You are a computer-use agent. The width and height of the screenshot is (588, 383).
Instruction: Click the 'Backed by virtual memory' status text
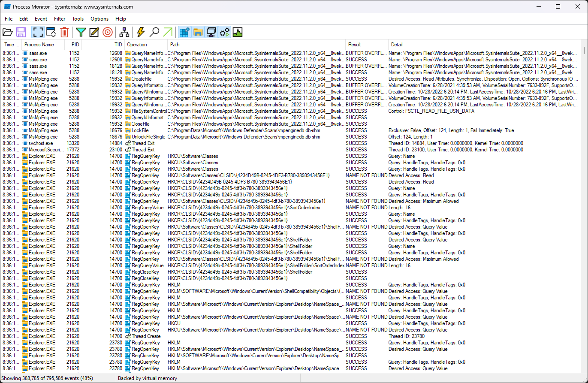(148, 378)
